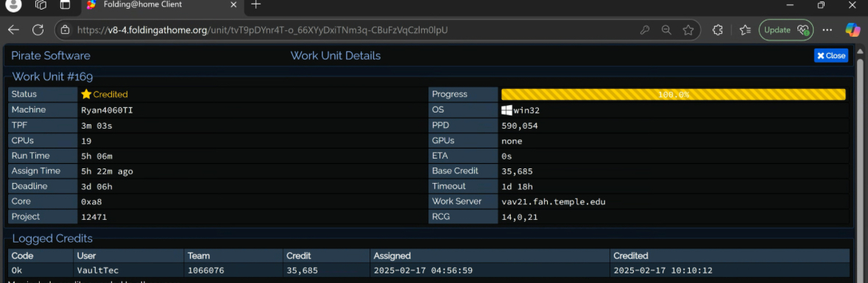
Task: Click the Update browser button
Action: 786,30
